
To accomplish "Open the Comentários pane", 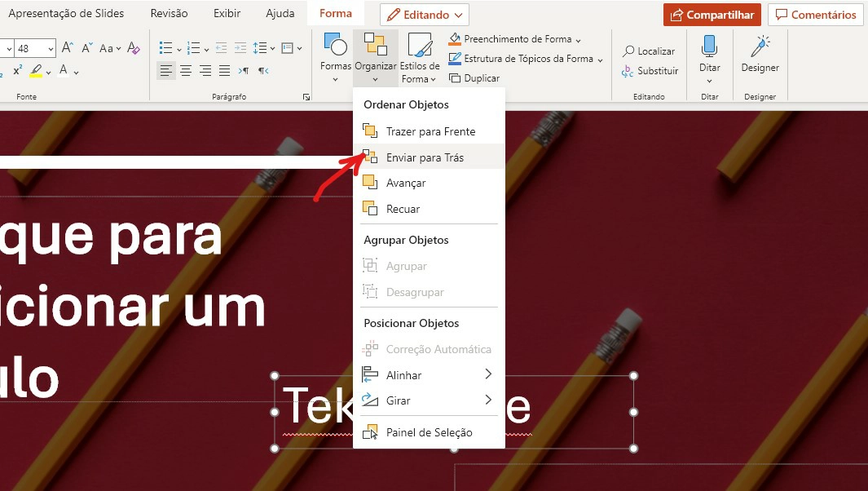I will (815, 15).
